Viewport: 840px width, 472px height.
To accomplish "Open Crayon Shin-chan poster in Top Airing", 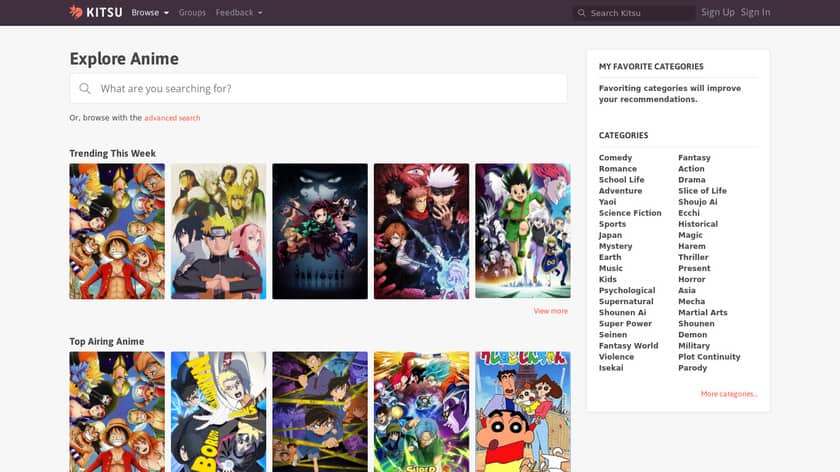I will pos(523,412).
